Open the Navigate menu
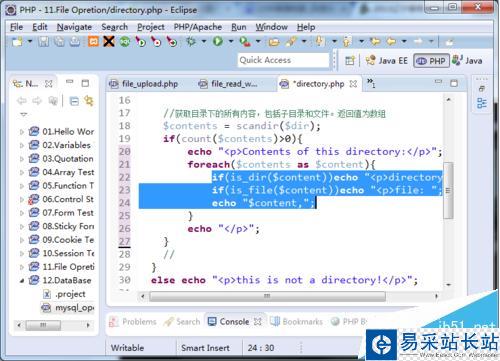The width and height of the screenshot is (500, 361). 74,27
